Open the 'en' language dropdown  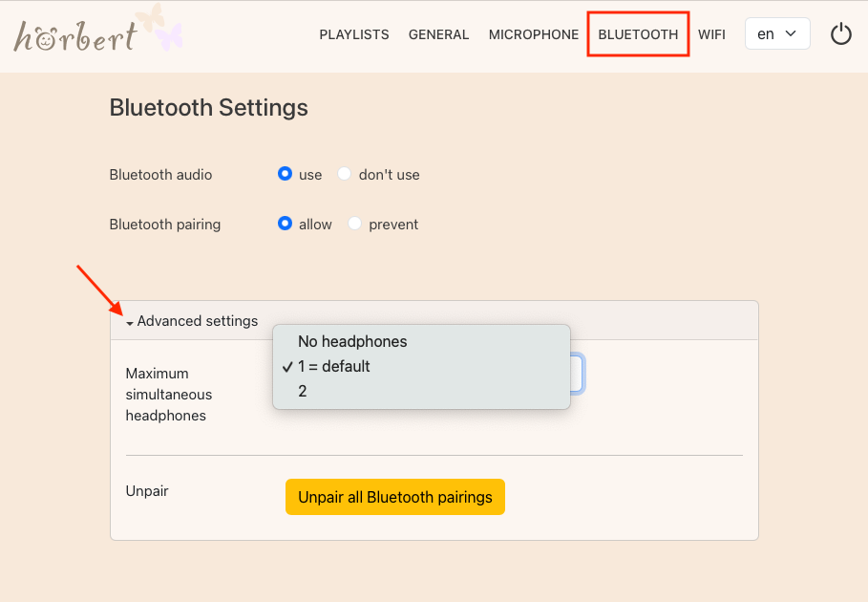pyautogui.click(x=776, y=34)
